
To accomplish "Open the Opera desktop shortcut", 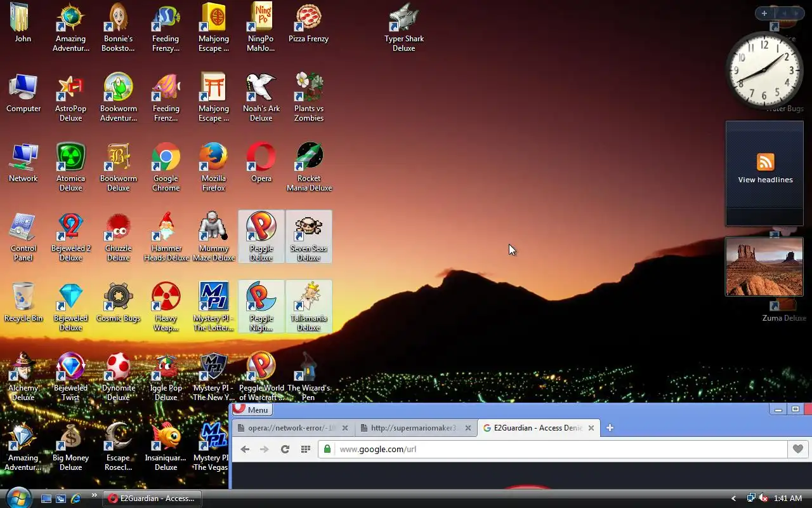I will [261, 163].
